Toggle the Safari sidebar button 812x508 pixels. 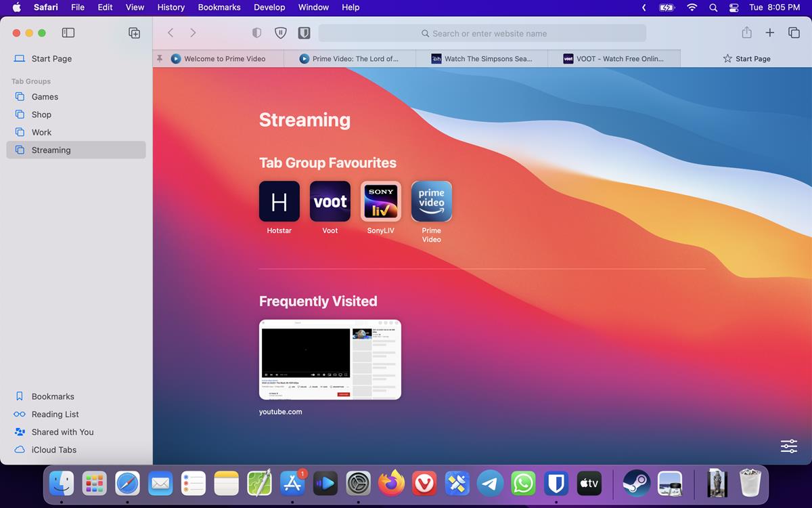coord(68,33)
